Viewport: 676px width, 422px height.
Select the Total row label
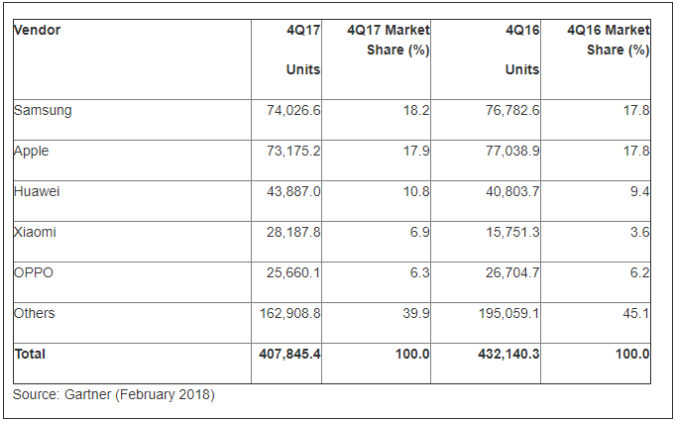tap(30, 354)
